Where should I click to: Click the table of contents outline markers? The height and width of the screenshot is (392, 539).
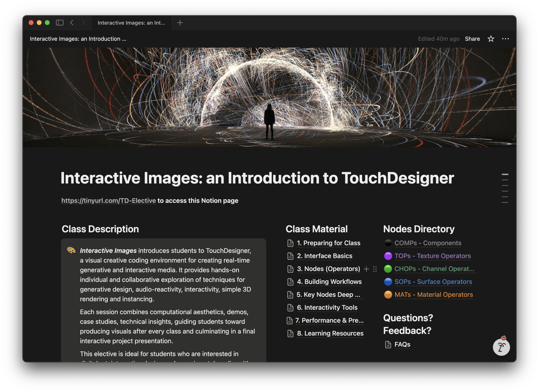(x=505, y=188)
